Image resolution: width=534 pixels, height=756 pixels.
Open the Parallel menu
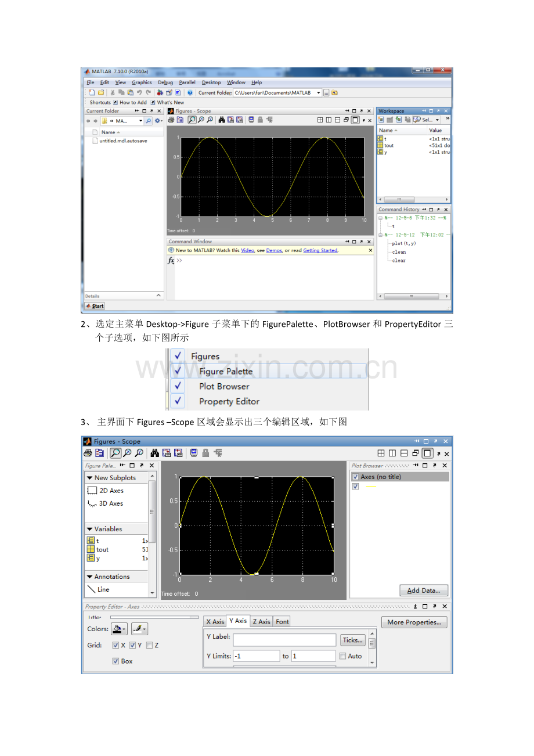pyautogui.click(x=187, y=82)
